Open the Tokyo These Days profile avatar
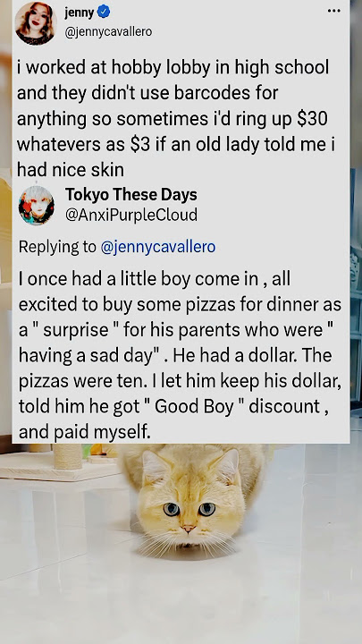The image size is (362, 644). (x=36, y=206)
